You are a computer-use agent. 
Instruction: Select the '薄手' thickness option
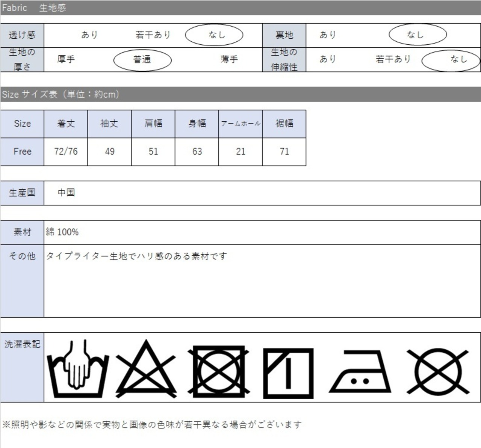[x=229, y=59]
